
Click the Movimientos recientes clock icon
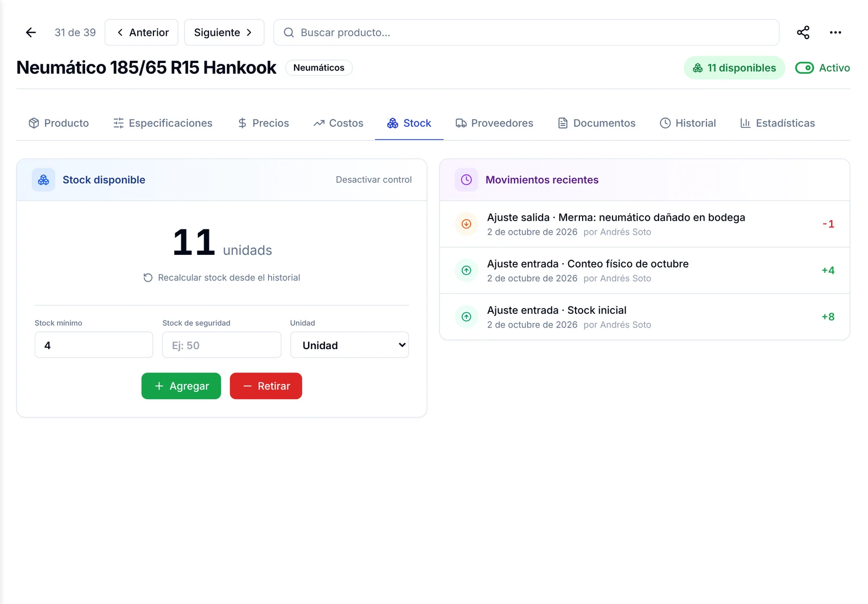(x=467, y=179)
